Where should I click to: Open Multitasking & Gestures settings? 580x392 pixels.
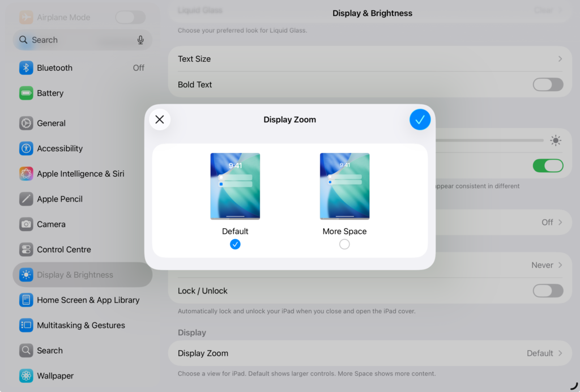(80, 325)
